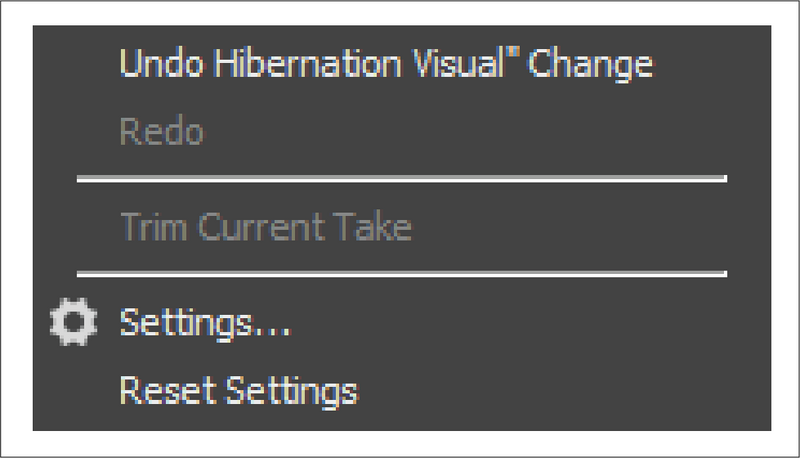The image size is (800, 458).
Task: Click Trim Current Take
Action: click(265, 227)
